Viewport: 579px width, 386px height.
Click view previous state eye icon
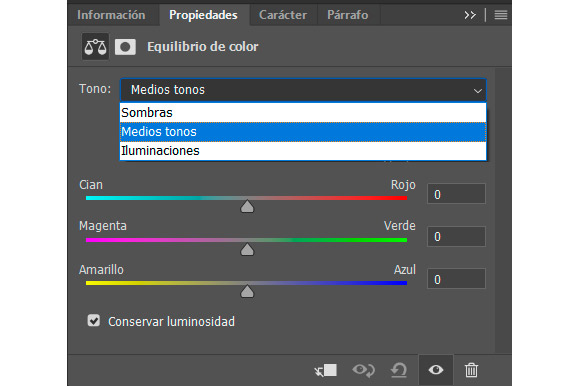tap(363, 370)
